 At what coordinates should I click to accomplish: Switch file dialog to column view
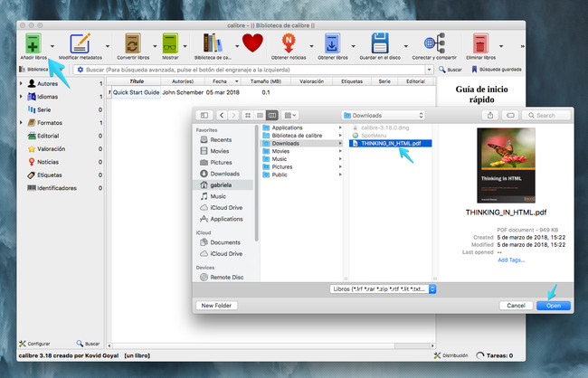coord(272,115)
